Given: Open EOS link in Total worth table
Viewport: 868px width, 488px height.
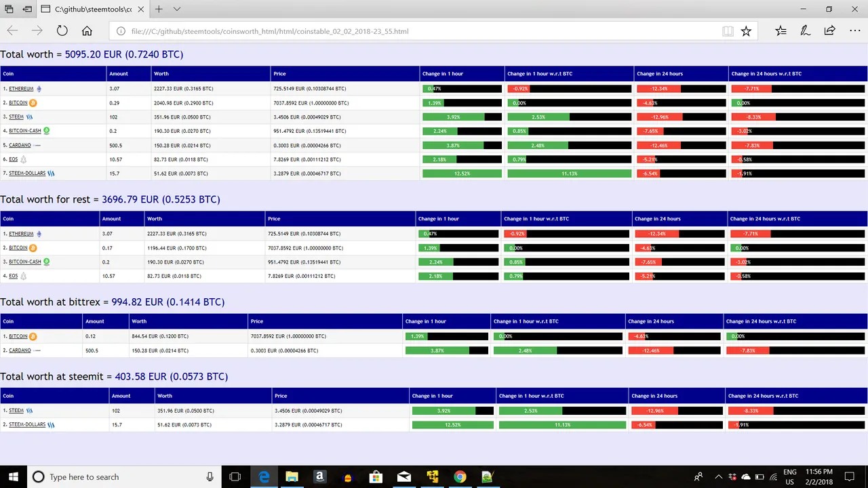Looking at the screenshot, I should pos(14,159).
